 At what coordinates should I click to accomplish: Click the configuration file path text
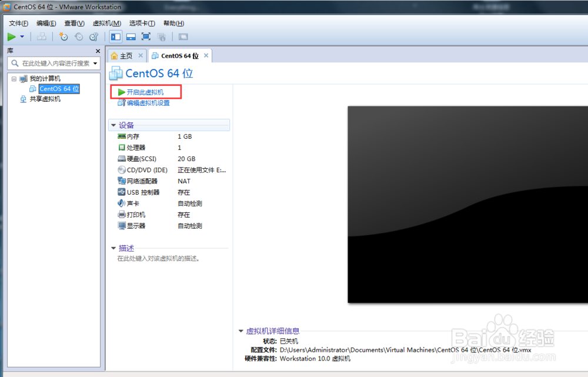click(405, 350)
